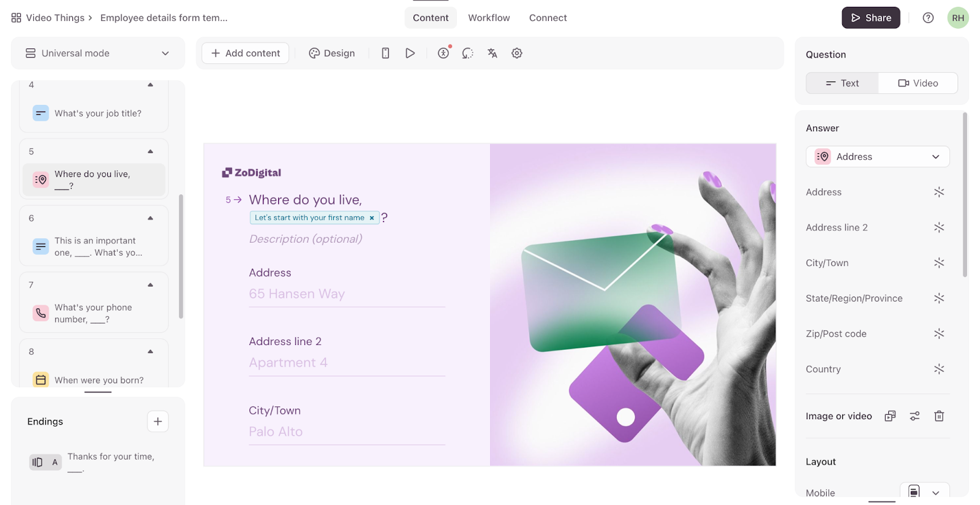Collapse question 6 group arrow
Screen dimensions: 980x505
tap(151, 218)
